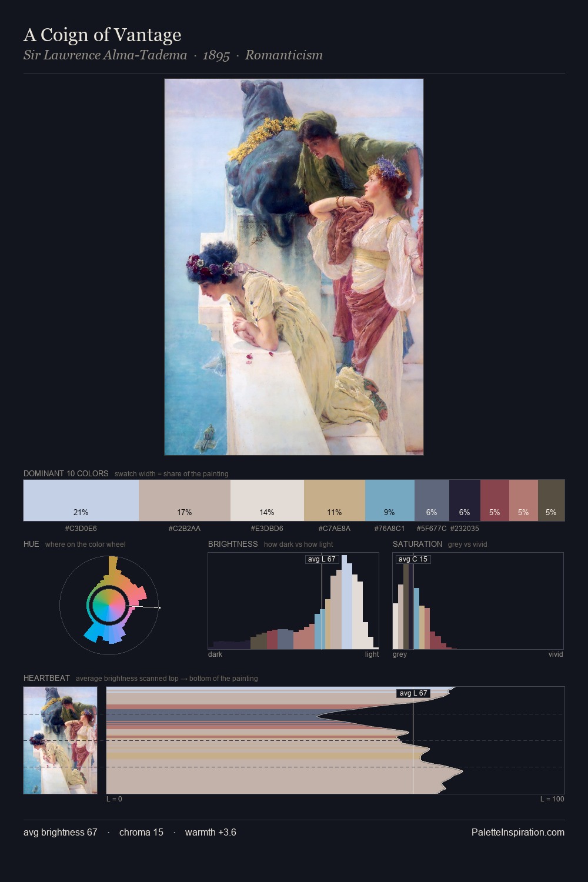Click hex code #5F677C
This screenshot has height=882, width=588.
pos(432,529)
